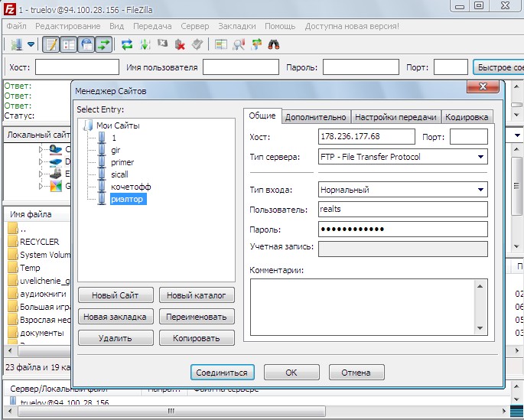Toggle message log display icon

(x=52, y=44)
